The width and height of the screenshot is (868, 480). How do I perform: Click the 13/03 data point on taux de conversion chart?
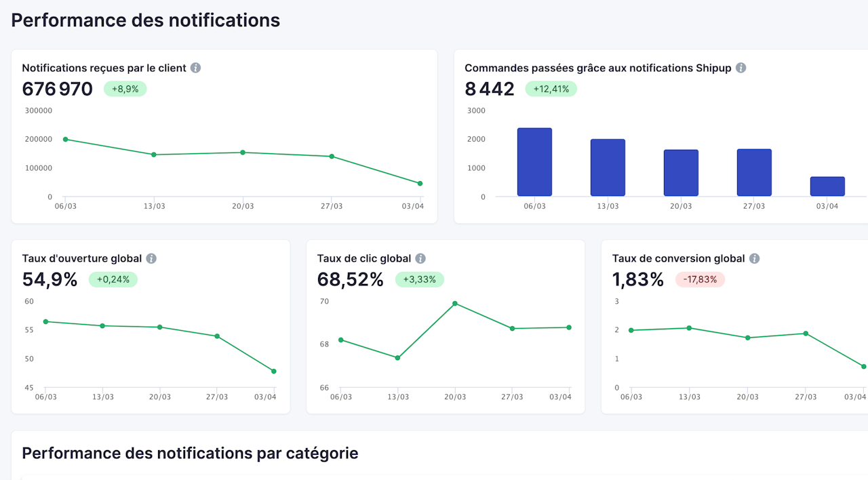(x=689, y=328)
